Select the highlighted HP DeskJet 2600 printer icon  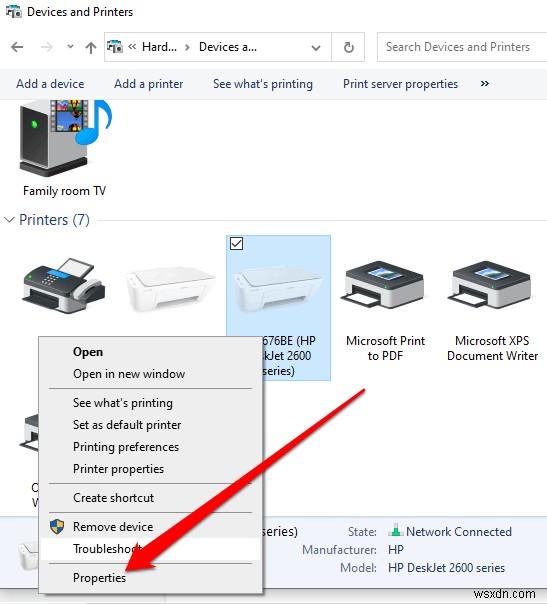tap(277, 289)
